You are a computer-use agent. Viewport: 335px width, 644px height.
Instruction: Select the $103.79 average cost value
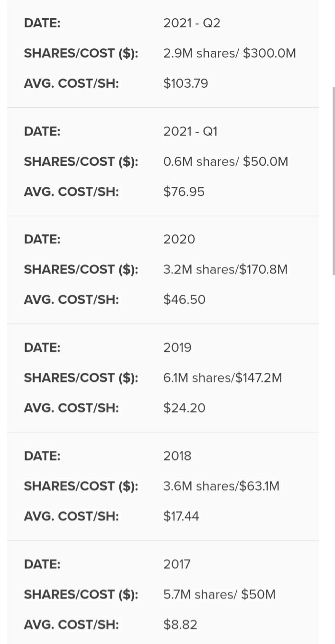[185, 83]
